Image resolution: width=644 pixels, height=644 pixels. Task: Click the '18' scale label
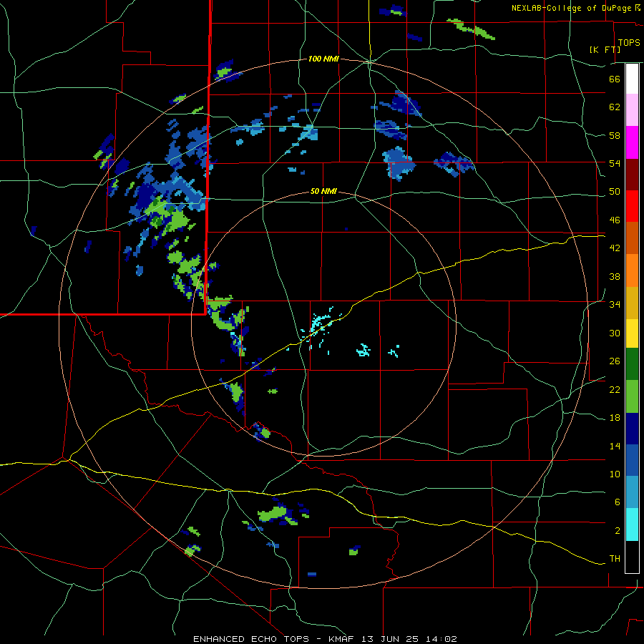(615, 418)
